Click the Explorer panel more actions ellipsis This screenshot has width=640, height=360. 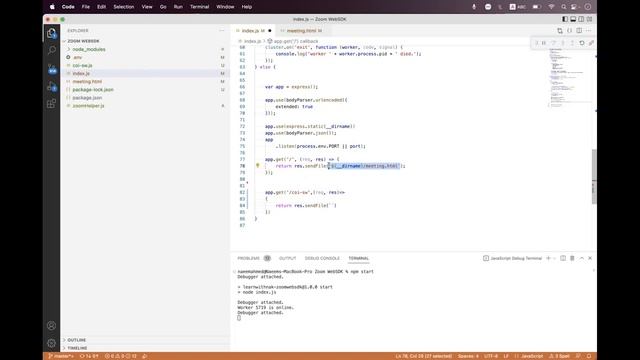pyautogui.click(x=222, y=31)
